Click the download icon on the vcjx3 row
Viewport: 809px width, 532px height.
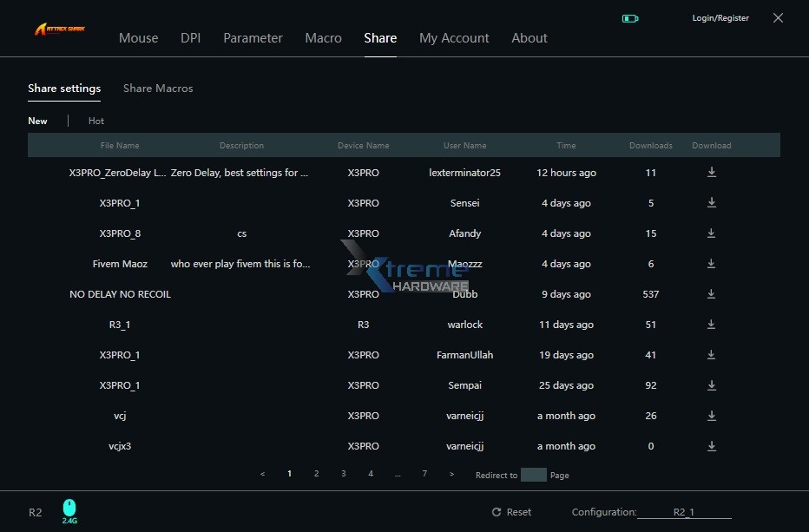[x=711, y=445]
